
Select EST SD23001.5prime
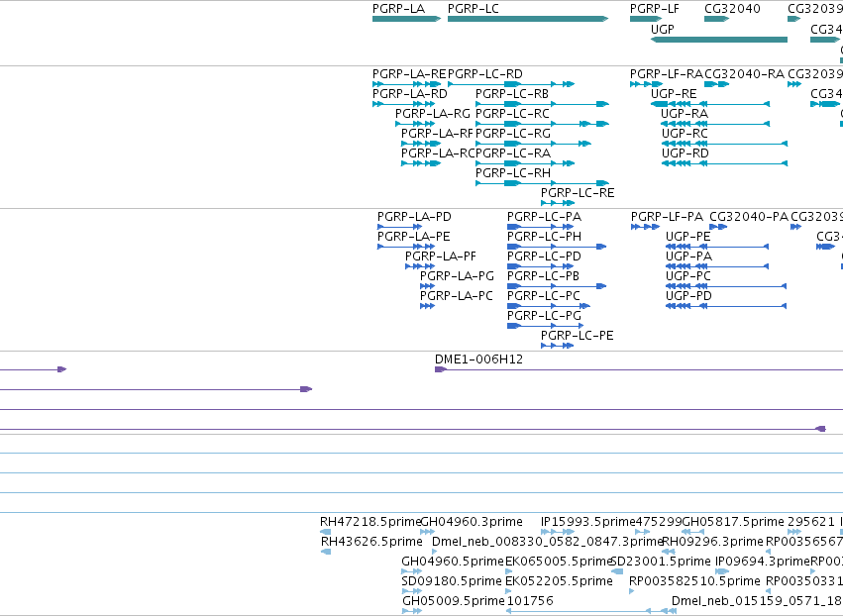(x=617, y=571)
